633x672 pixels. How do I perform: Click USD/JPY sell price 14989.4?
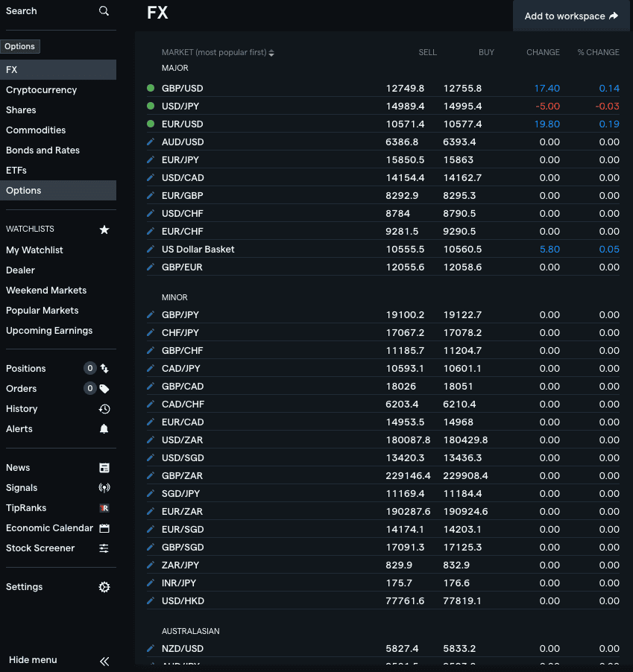(405, 107)
